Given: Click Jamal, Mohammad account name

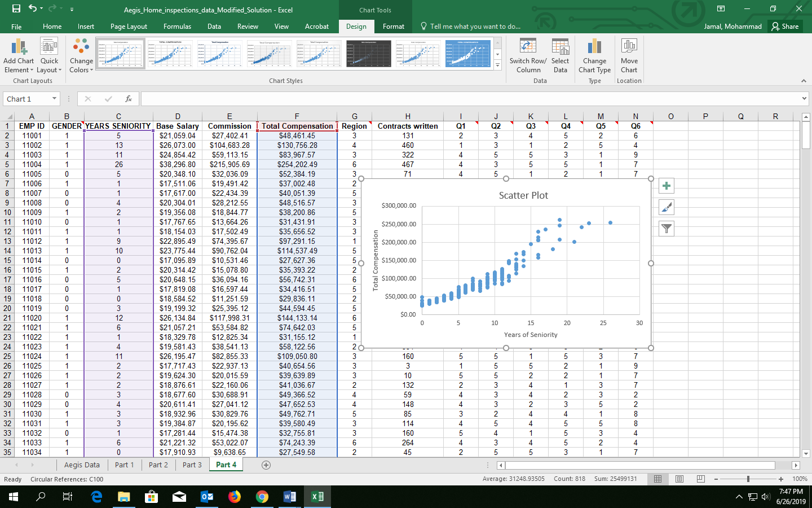Looking at the screenshot, I should [x=732, y=27].
